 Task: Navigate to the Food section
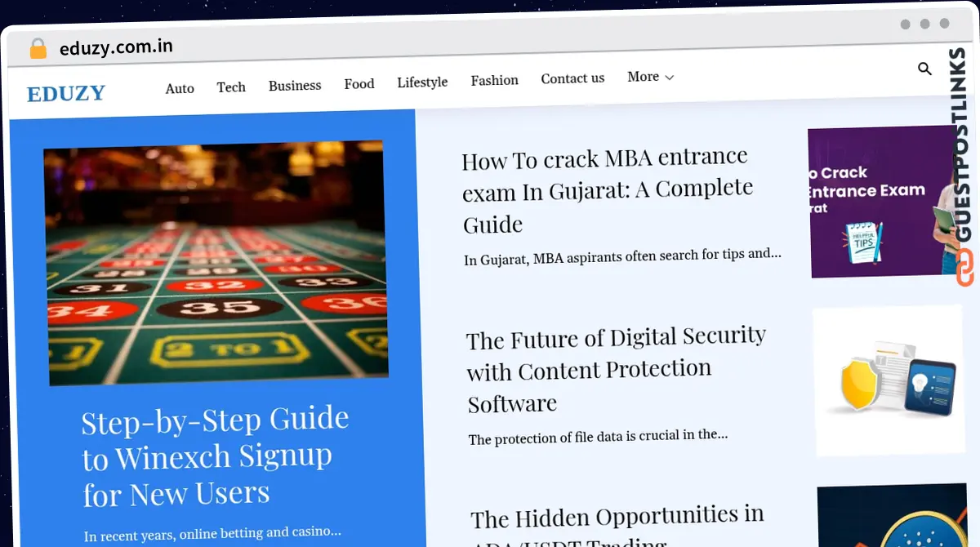(359, 83)
